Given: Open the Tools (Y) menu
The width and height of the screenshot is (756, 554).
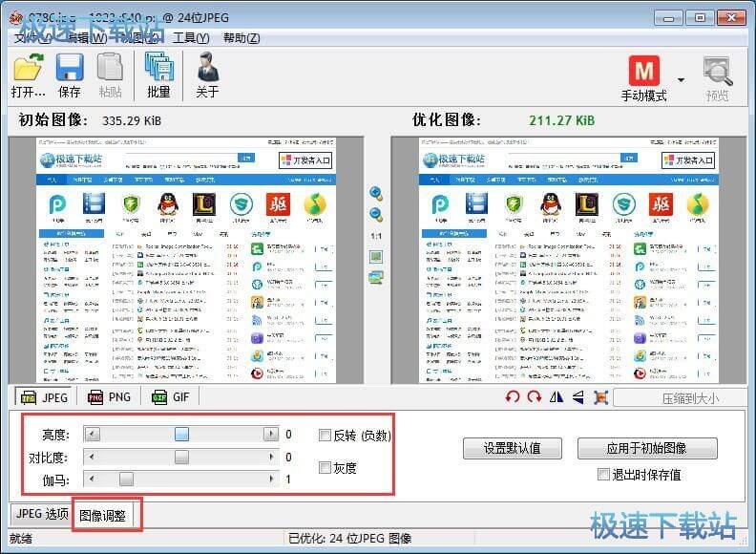Looking at the screenshot, I should click(191, 37).
